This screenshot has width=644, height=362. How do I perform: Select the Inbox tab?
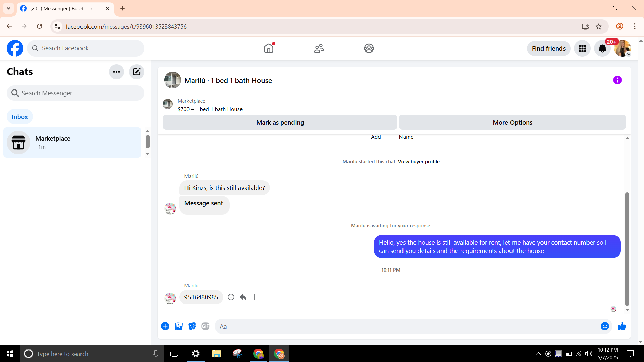(20, 117)
